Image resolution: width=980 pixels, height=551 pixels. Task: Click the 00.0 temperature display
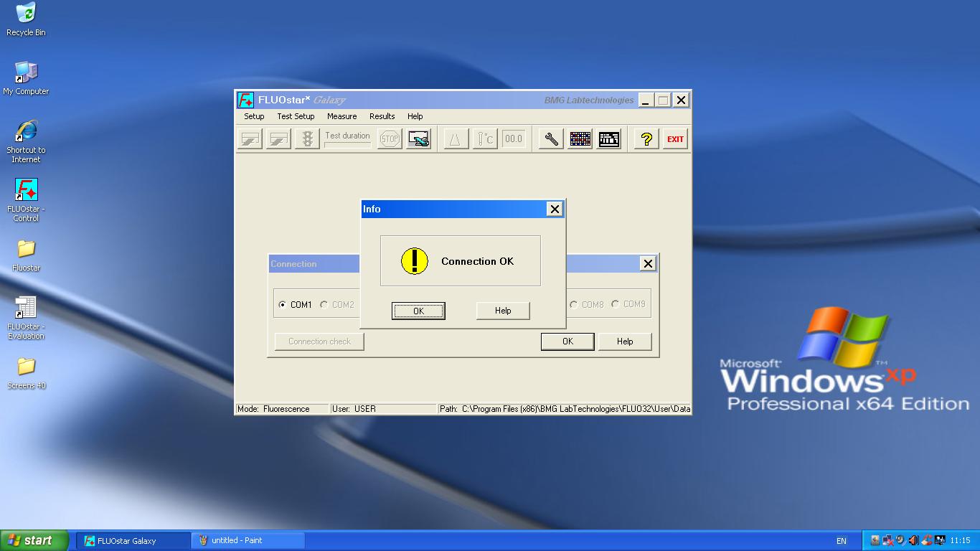514,139
